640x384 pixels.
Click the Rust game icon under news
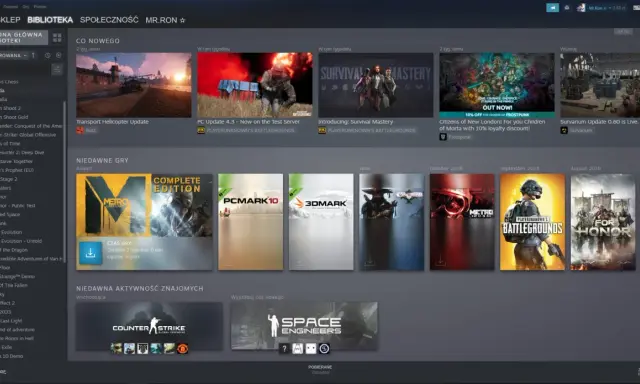(80, 130)
